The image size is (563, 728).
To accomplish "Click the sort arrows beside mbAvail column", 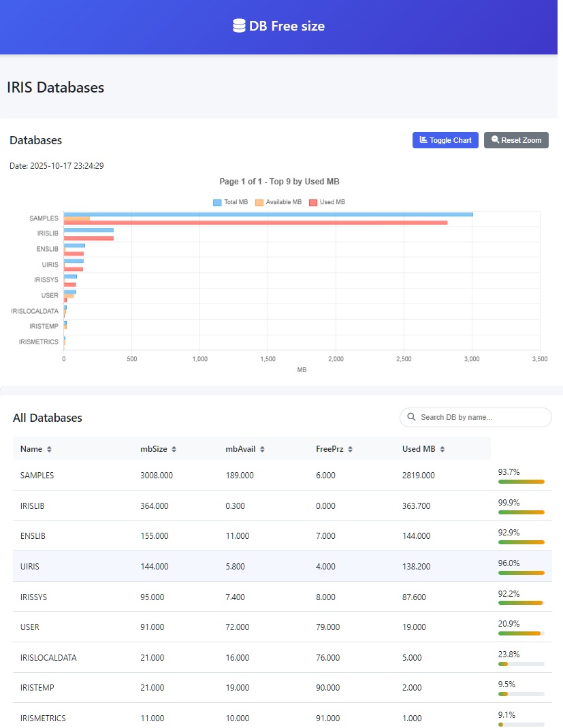I will [262, 449].
